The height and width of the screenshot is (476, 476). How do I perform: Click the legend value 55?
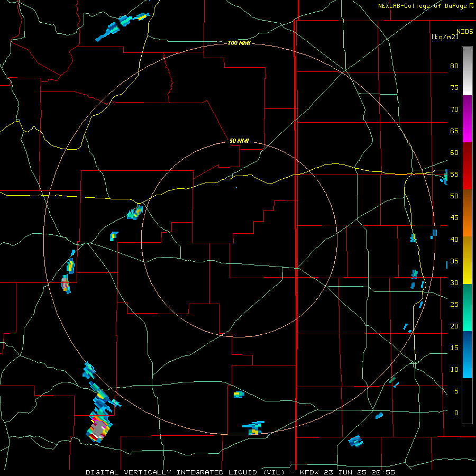coord(454,174)
